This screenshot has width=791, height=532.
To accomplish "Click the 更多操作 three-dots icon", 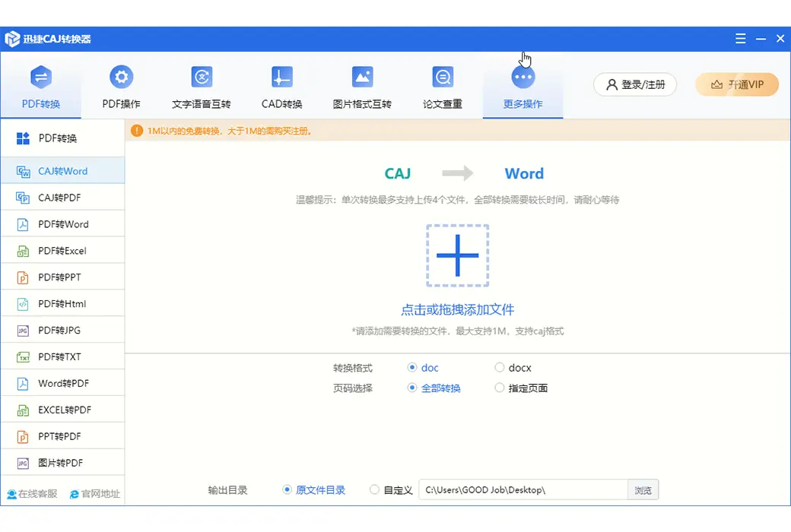I will 523,78.
